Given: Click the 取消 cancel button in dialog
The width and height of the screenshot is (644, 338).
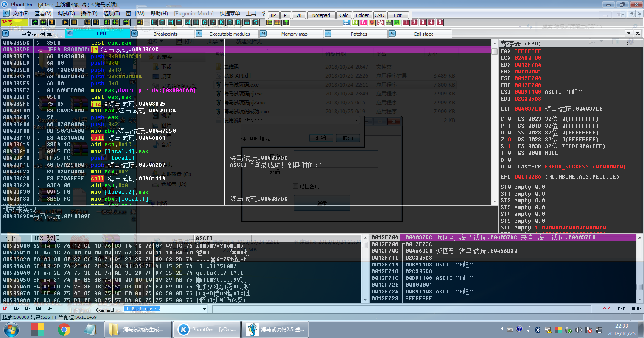Looking at the screenshot, I should [348, 138].
